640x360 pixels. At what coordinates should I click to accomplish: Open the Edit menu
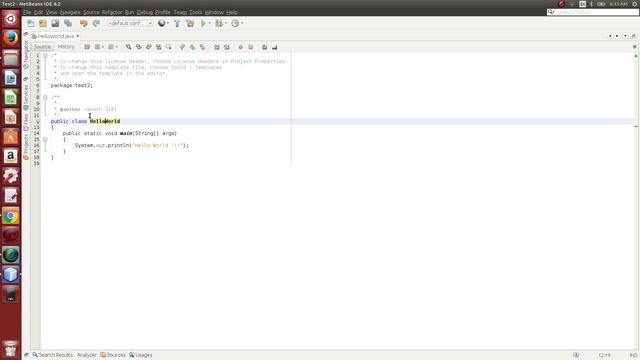click(38, 12)
